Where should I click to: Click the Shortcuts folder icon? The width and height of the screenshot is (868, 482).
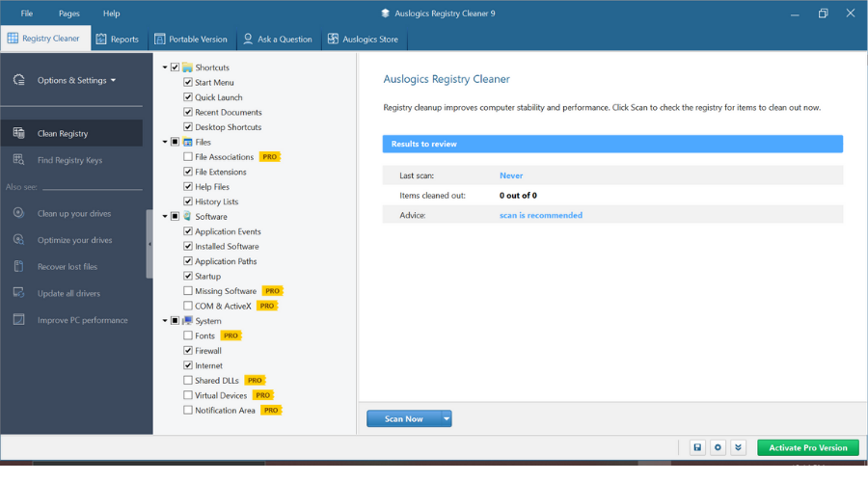coord(188,67)
